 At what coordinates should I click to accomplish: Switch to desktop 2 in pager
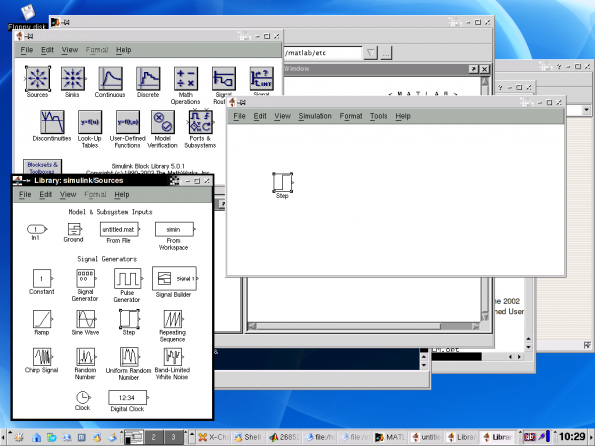[x=153, y=437]
